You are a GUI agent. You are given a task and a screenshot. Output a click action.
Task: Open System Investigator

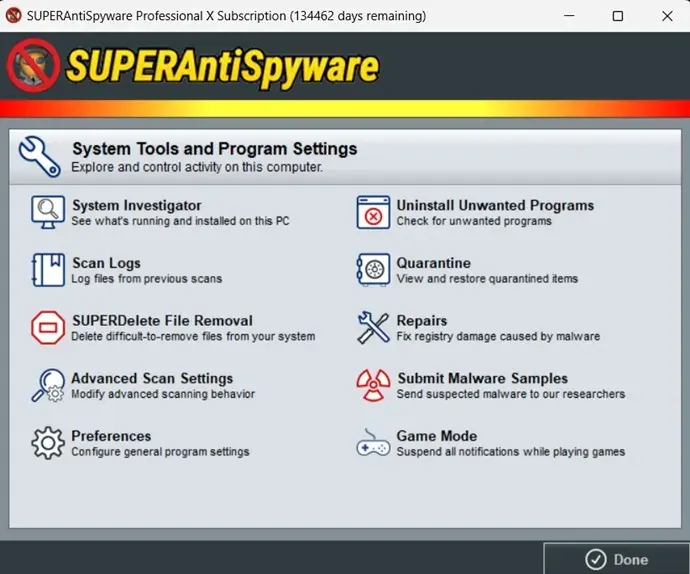(x=137, y=205)
